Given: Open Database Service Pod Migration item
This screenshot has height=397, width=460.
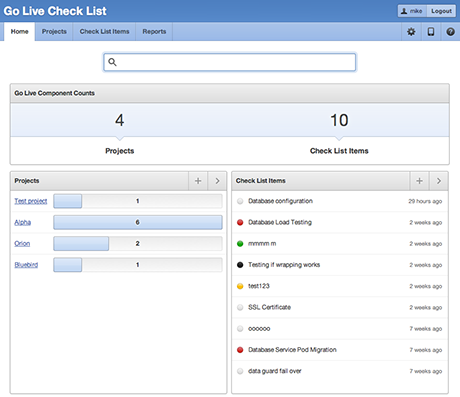Looking at the screenshot, I should click(292, 350).
